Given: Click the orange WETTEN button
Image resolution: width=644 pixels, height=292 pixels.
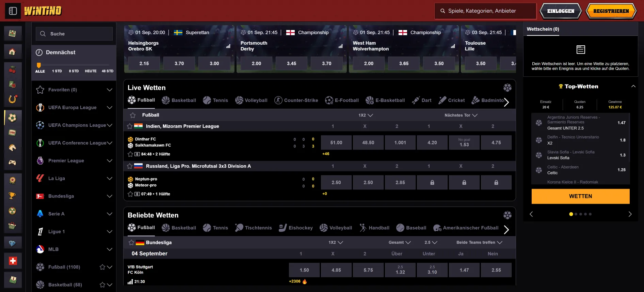Looking at the screenshot, I should coord(581,196).
